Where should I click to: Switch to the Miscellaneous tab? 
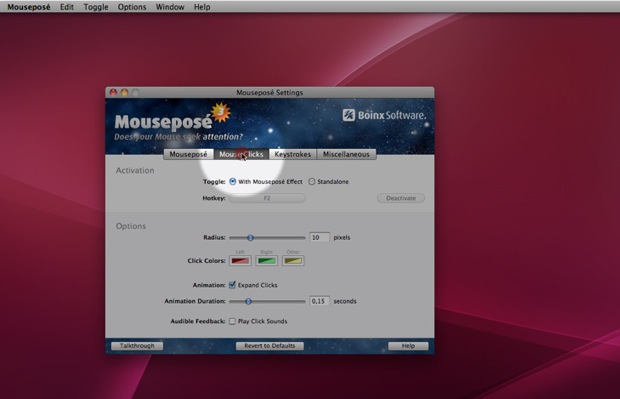pos(346,154)
